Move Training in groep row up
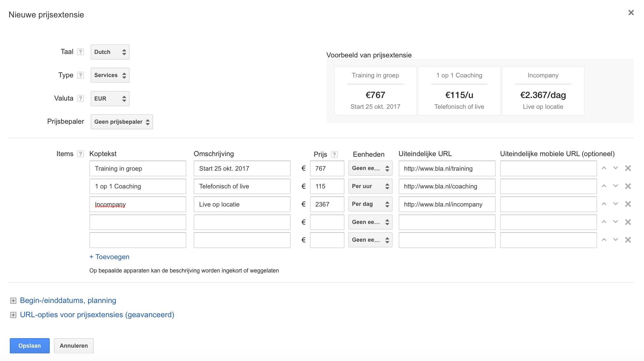 [604, 168]
